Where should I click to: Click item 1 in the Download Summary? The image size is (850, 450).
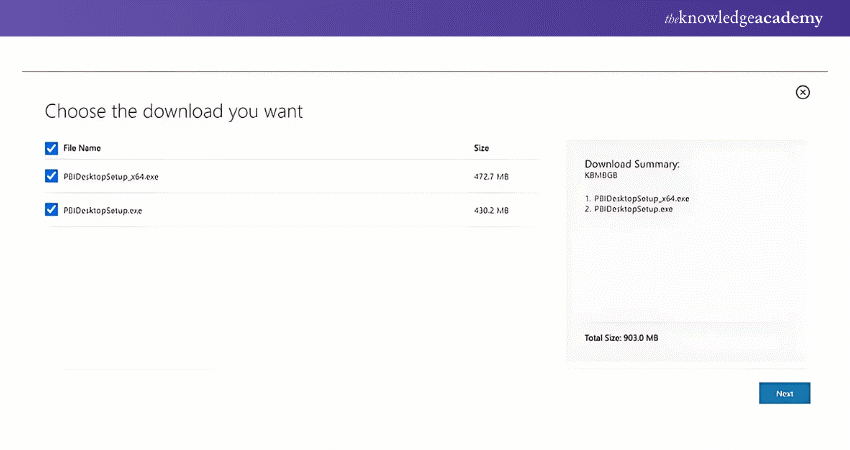[637, 199]
